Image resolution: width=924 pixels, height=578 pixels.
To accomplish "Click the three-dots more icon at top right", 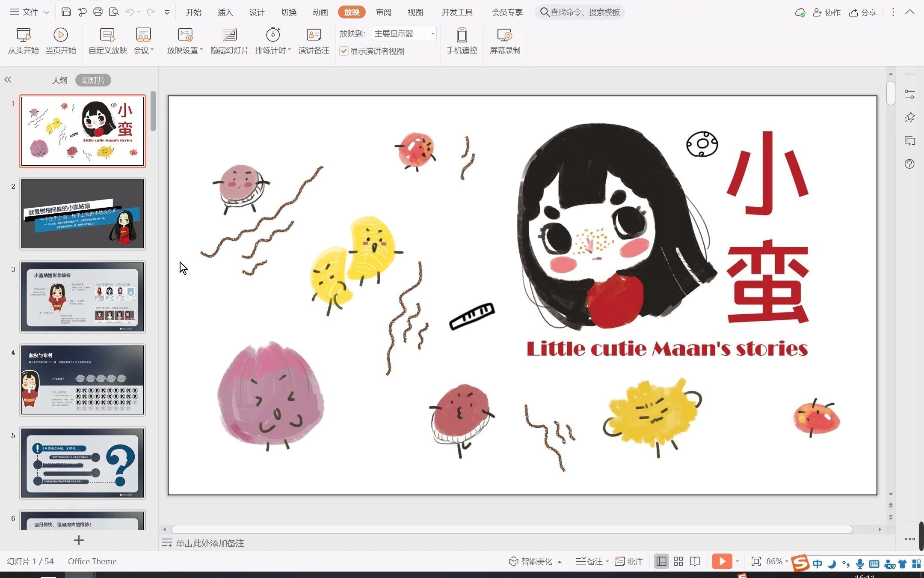I will pyautogui.click(x=893, y=12).
